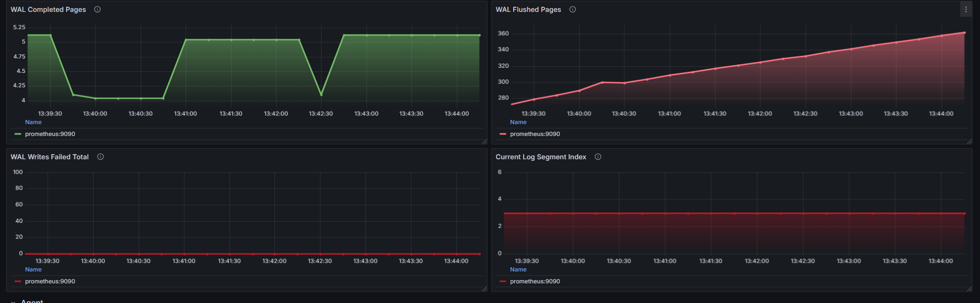The height and width of the screenshot is (303, 980).
Task: Open the WAL Completed Pages title dropdown
Action: [x=48, y=9]
